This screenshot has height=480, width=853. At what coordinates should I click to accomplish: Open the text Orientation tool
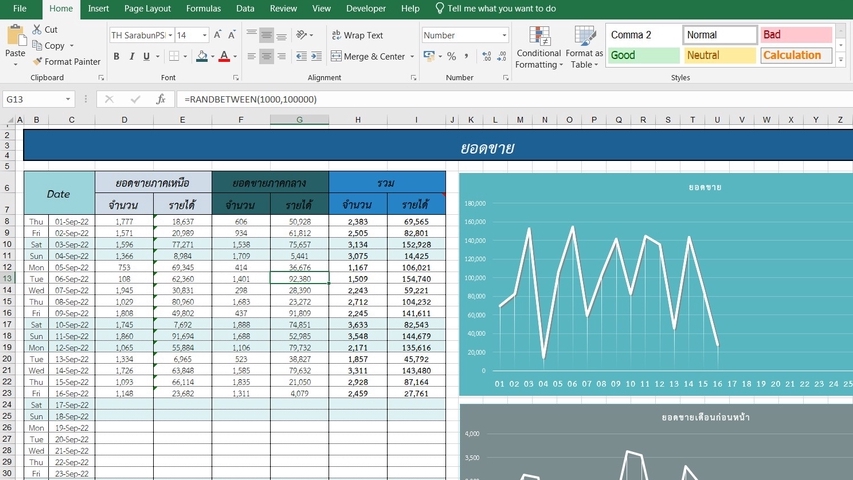302,35
